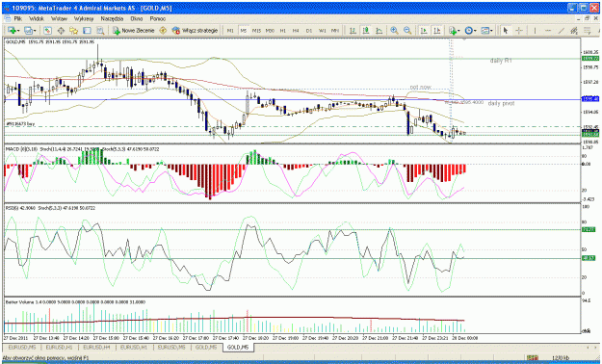
Task: Select the active GOLD,M5 chart tab
Action: (238, 347)
